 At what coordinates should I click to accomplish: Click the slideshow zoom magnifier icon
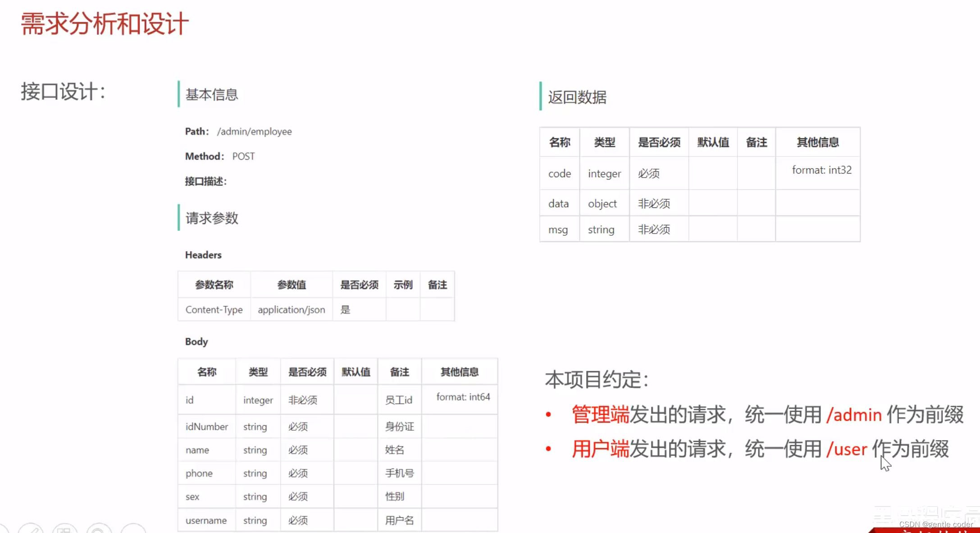[x=99, y=529]
